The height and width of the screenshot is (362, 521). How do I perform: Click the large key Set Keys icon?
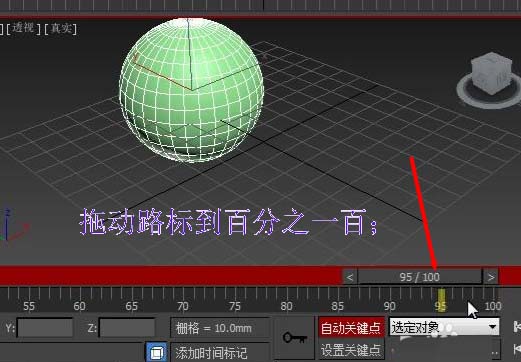coord(295,337)
